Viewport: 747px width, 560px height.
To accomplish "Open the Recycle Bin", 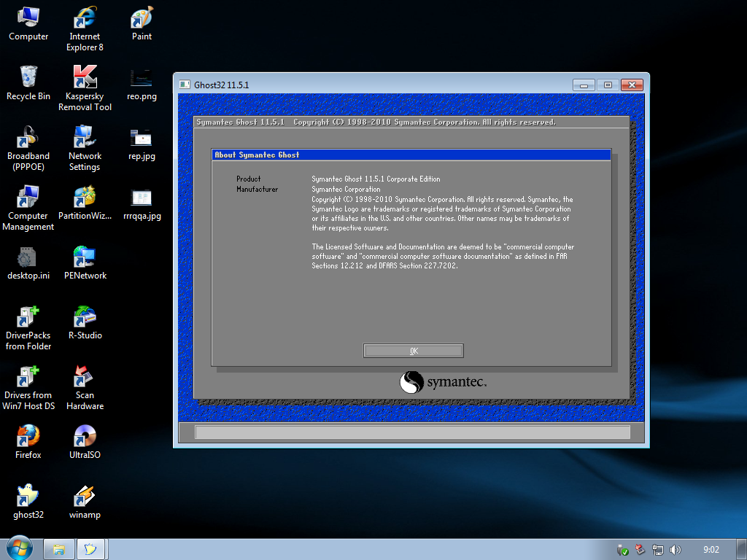I will pos(28,83).
